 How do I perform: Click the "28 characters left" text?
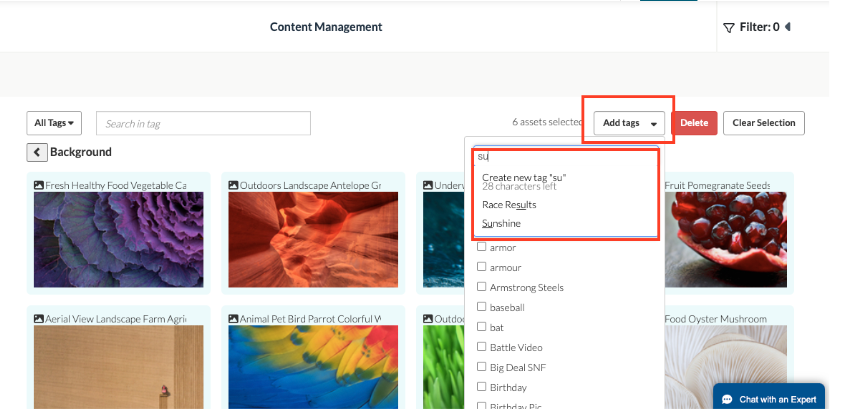pyautogui.click(x=519, y=187)
